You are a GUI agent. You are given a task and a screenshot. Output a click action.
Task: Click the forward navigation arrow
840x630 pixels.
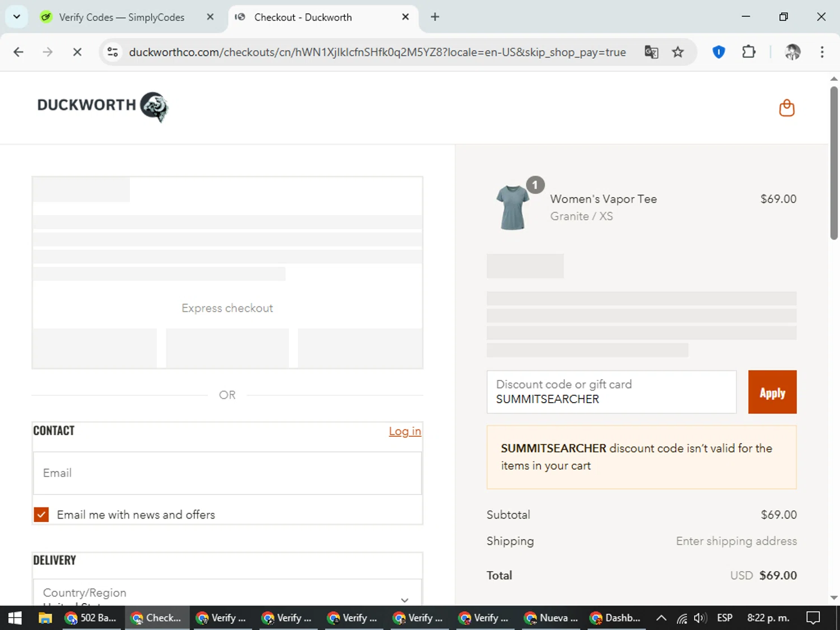click(x=48, y=52)
